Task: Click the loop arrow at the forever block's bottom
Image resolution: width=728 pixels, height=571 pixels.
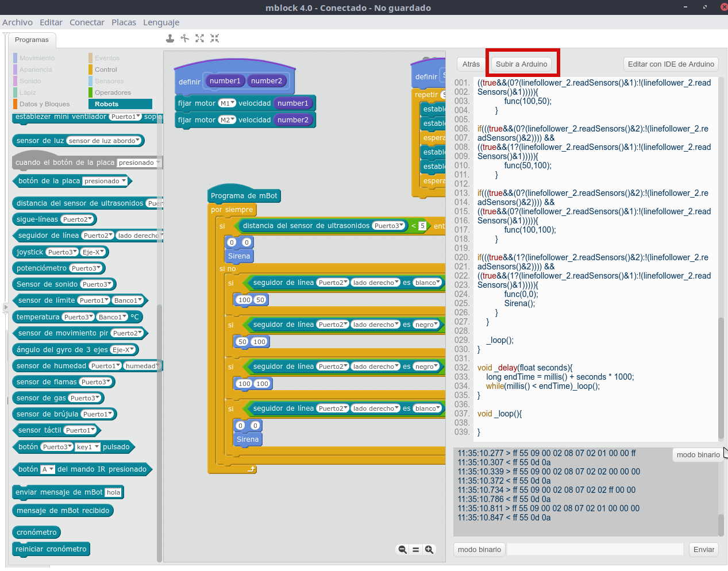Action: (x=251, y=469)
